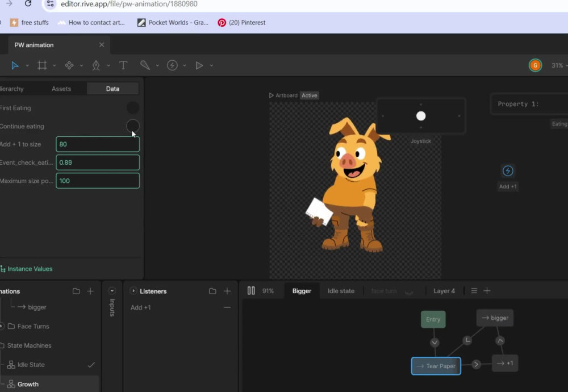Close the PW animation tab
The image size is (568, 392).
(x=102, y=45)
